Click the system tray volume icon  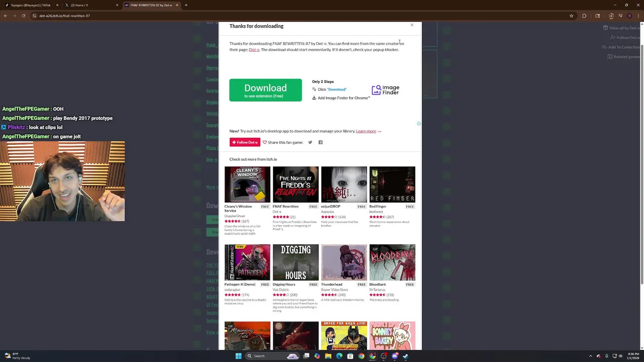point(620,356)
